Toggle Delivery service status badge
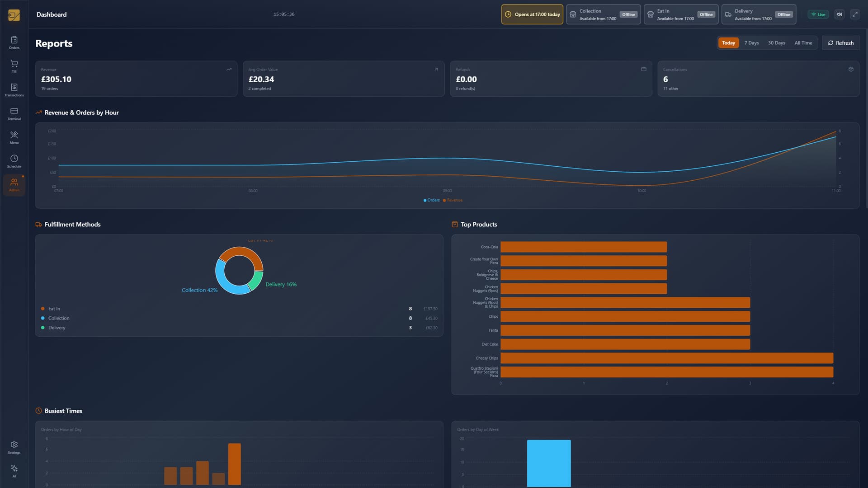Screen dimensions: 868x488 (784, 14)
